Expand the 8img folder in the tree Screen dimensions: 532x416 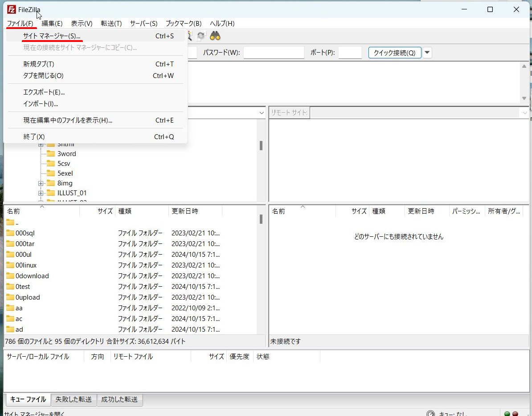[41, 183]
